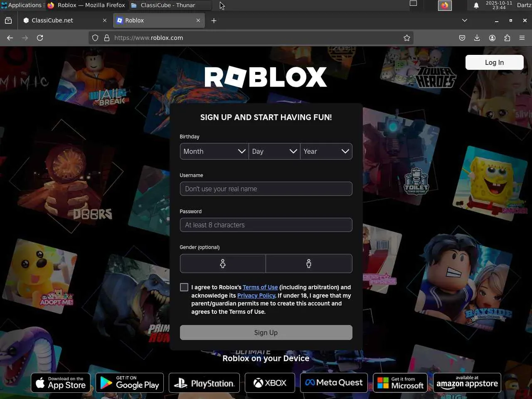Reload the Roblox page

click(x=40, y=38)
